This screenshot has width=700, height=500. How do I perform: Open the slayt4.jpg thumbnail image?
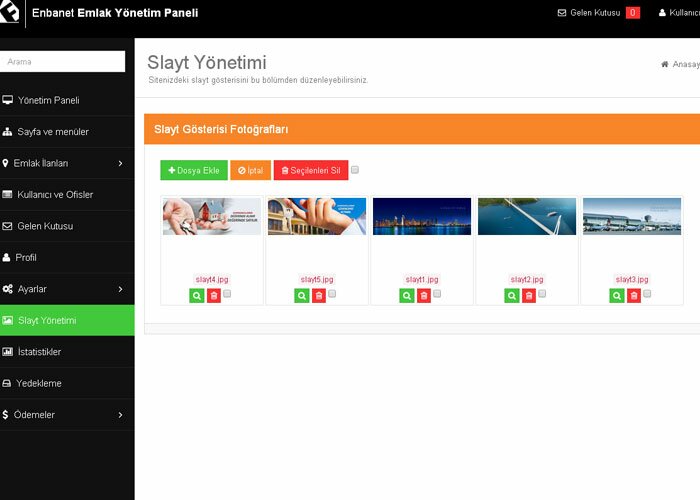click(x=212, y=217)
